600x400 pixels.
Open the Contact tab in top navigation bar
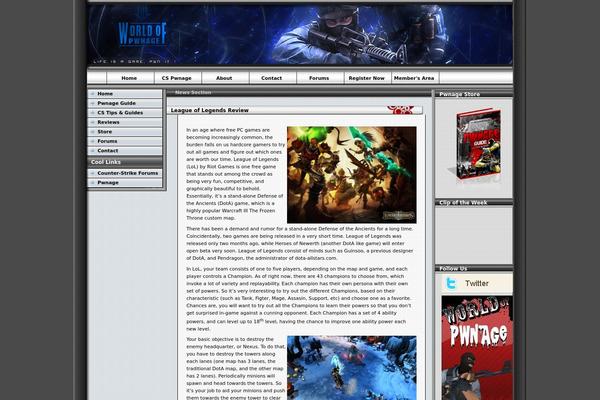click(x=272, y=78)
